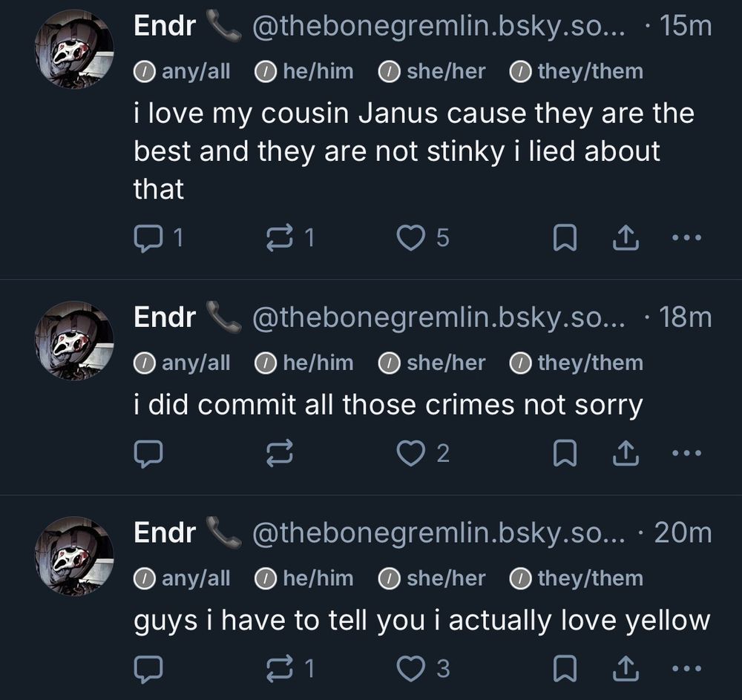Open more options on Janus post
742x700 pixels.
pos(685,237)
